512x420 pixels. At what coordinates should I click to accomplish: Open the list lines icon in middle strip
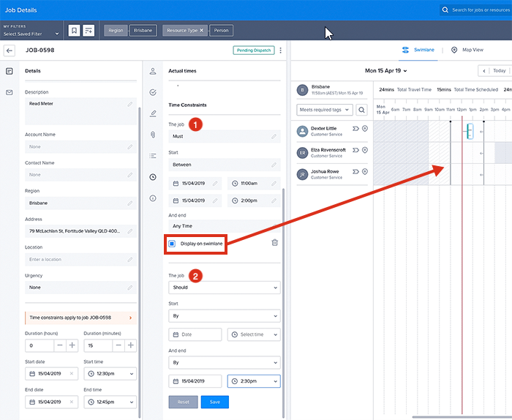pyautogui.click(x=153, y=156)
